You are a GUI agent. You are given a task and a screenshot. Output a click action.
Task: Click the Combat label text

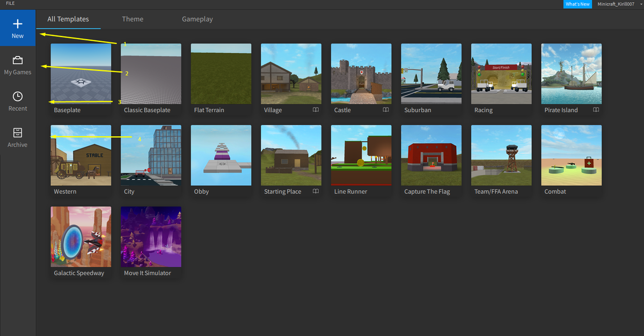click(555, 192)
